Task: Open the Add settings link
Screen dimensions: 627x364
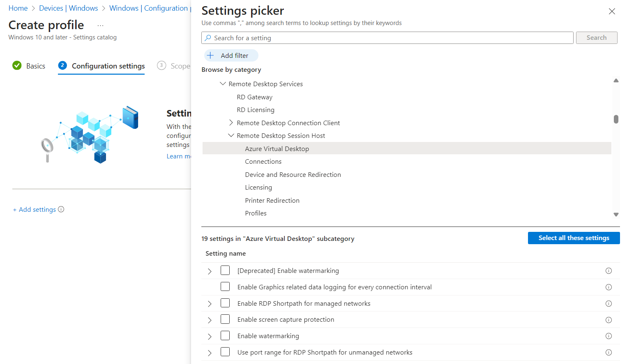Action: tap(35, 209)
